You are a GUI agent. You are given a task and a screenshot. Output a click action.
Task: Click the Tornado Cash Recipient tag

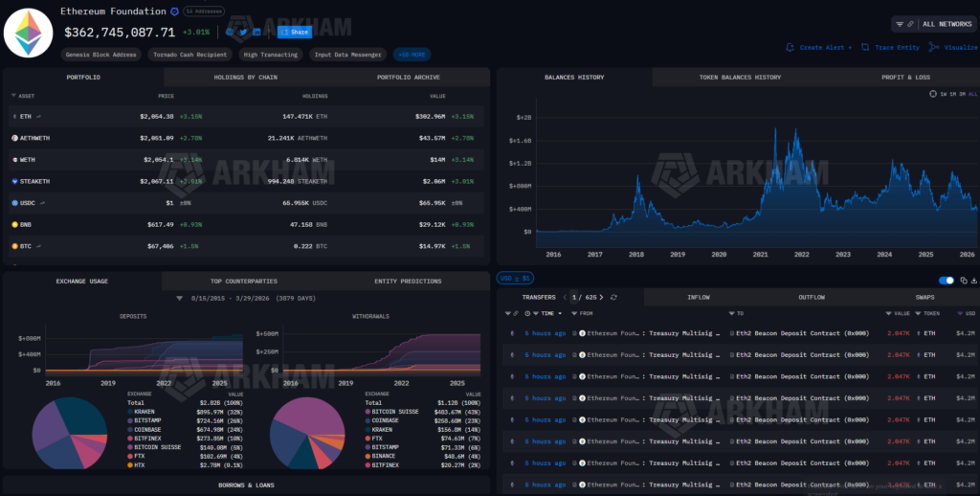pyautogui.click(x=190, y=55)
